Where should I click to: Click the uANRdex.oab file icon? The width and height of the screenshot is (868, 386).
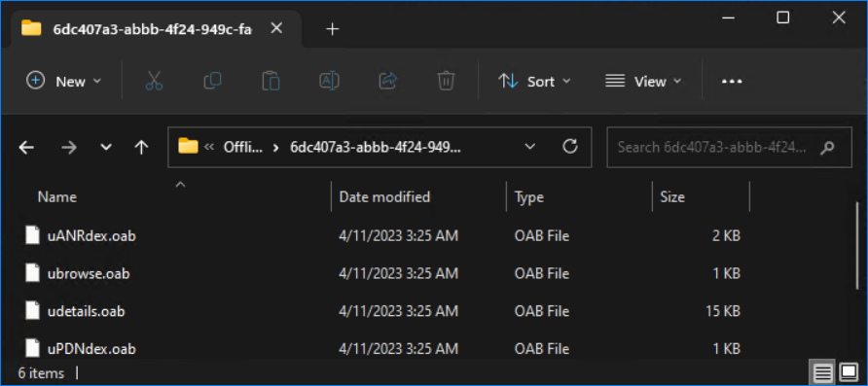[33, 235]
